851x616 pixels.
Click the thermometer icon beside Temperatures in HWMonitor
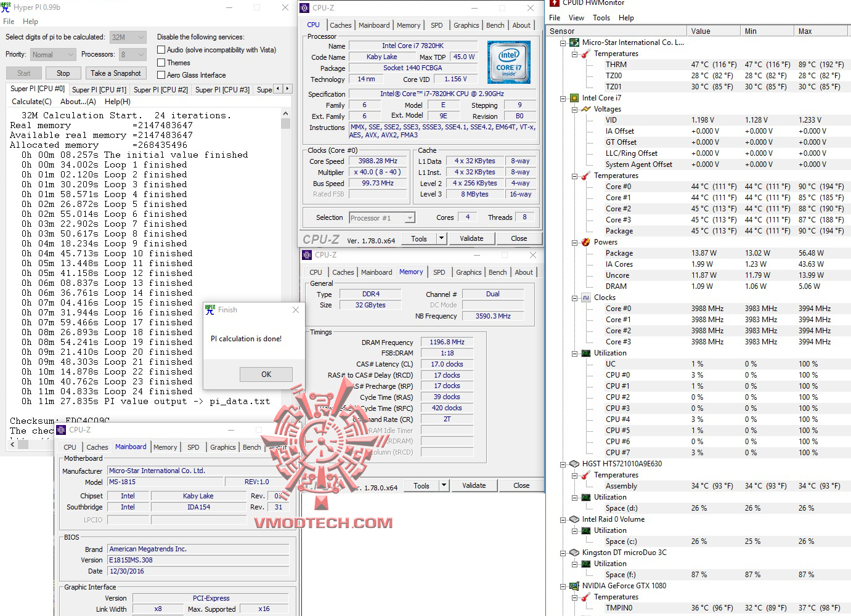[x=585, y=54]
